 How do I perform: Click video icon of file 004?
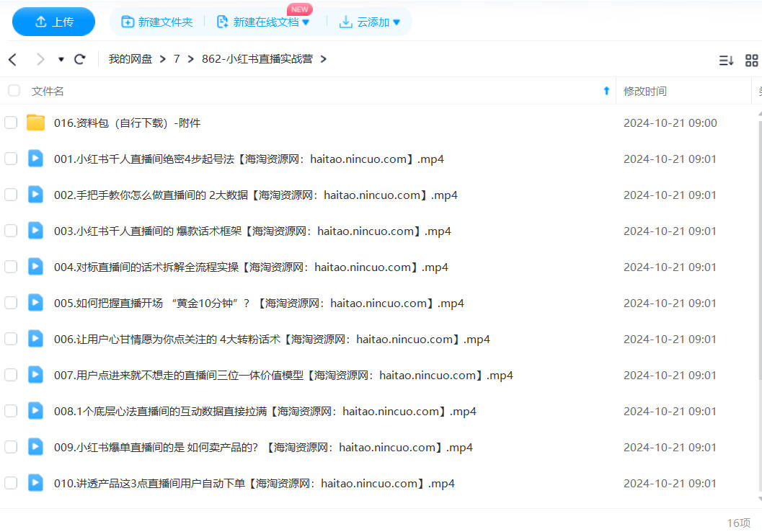35,266
